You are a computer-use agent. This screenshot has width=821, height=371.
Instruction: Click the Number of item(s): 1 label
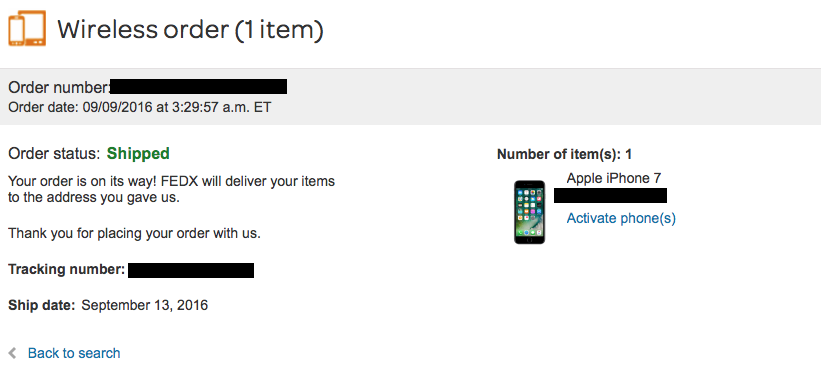[564, 154]
